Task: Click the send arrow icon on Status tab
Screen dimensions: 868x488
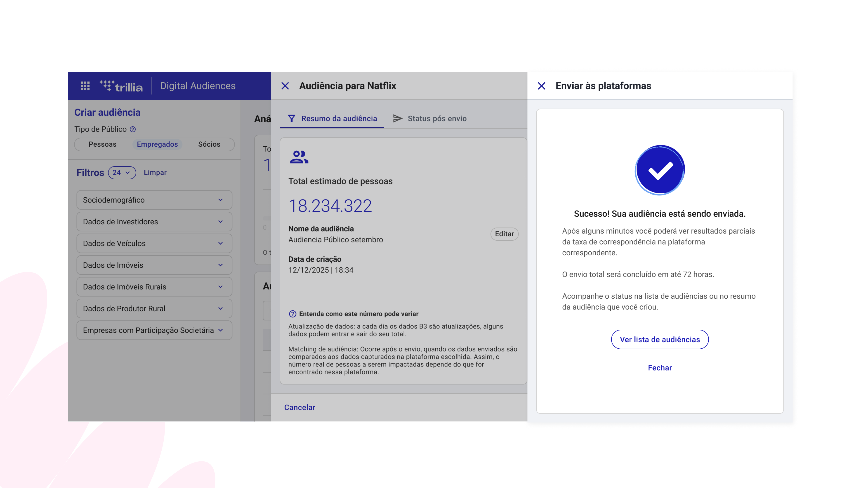Action: coord(398,119)
